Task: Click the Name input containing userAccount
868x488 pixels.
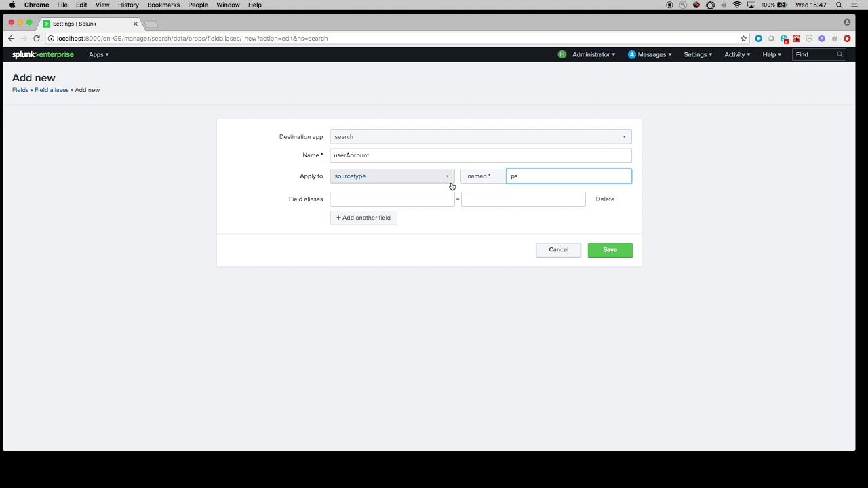Action: (481, 155)
